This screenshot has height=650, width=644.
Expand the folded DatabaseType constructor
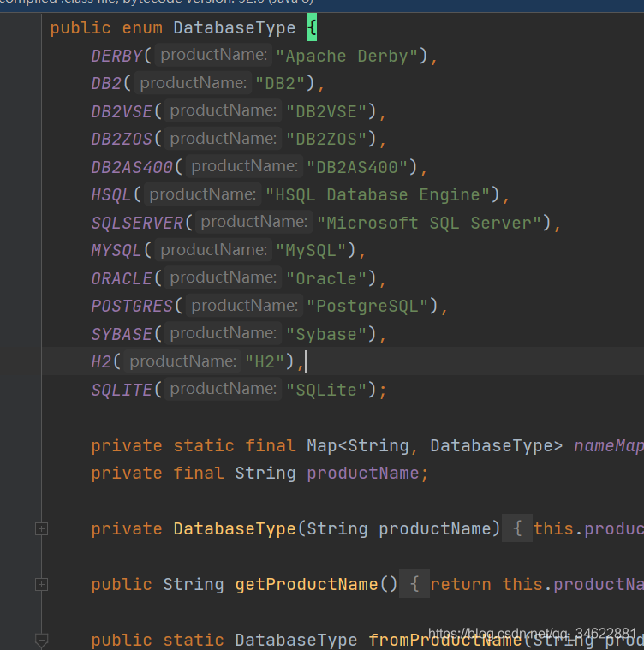click(x=41, y=529)
